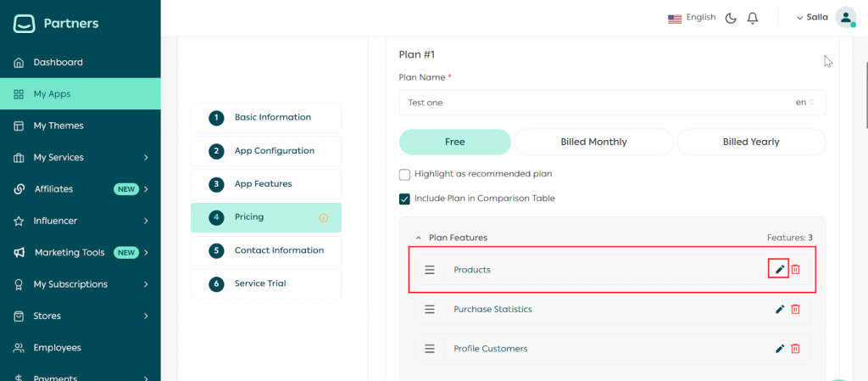Viewport: 868px width, 381px height.
Task: Enable Highlight as recommended plan checkbox
Action: click(x=404, y=174)
